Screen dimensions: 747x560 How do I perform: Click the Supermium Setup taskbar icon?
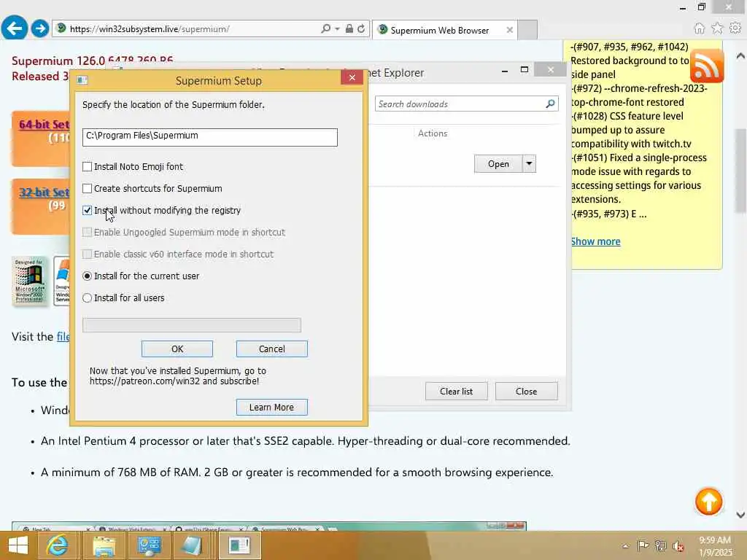coord(239,545)
